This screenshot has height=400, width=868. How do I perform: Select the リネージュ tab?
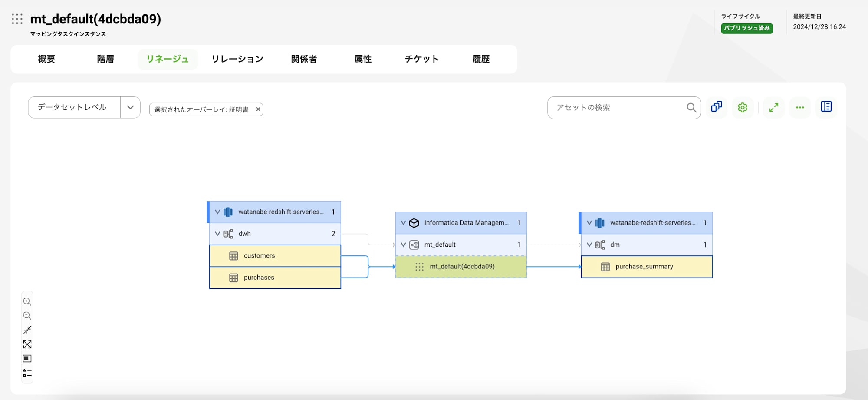(168, 59)
